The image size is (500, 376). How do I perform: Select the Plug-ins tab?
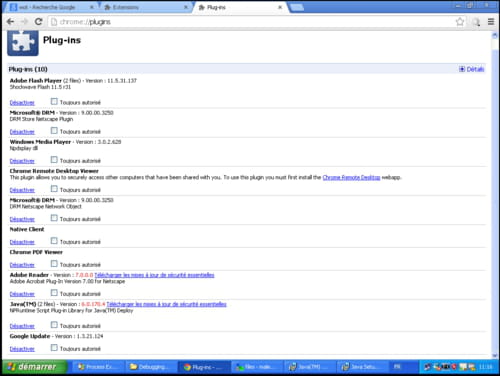(239, 7)
